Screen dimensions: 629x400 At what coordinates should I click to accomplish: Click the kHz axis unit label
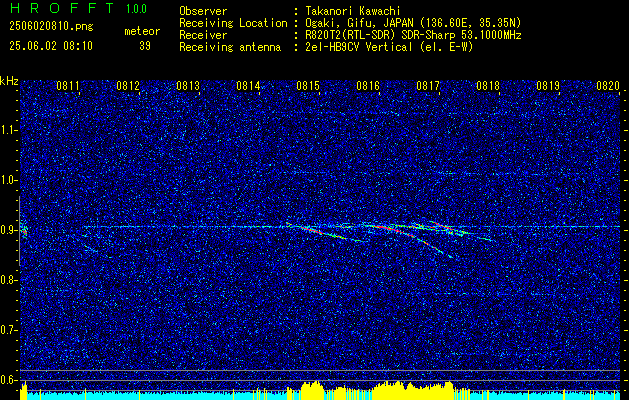click(x=9, y=81)
